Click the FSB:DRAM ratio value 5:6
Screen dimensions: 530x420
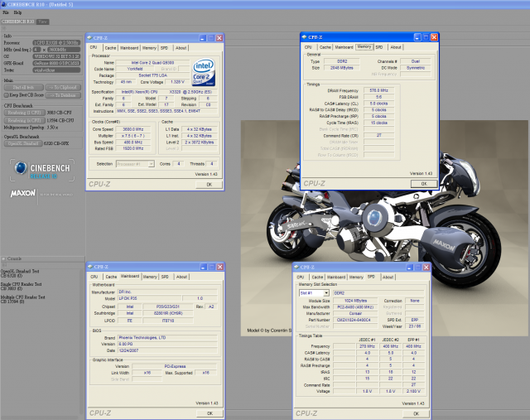click(379, 97)
